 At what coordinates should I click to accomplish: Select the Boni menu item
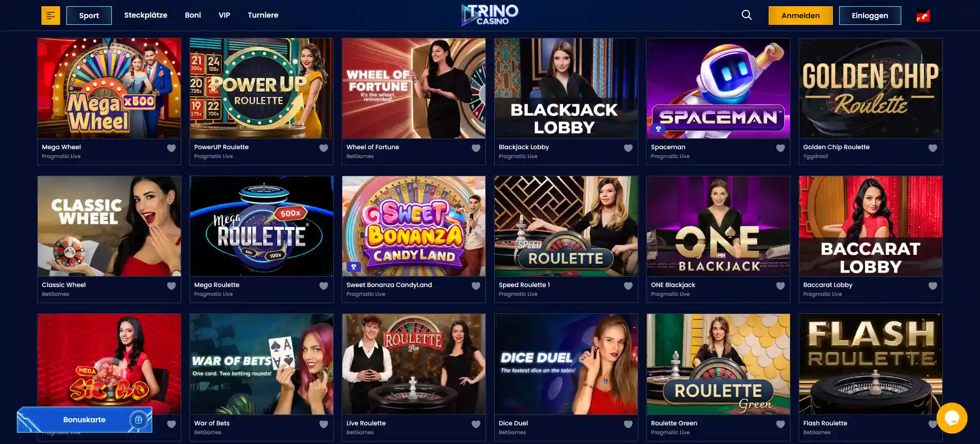pos(193,15)
